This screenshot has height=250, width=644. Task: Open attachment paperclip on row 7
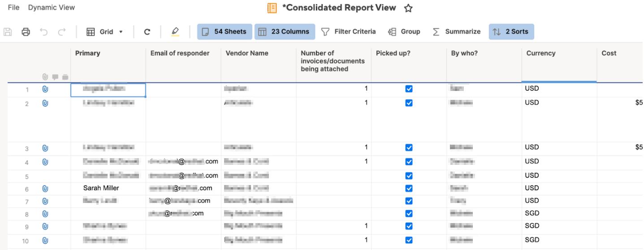tap(45, 202)
